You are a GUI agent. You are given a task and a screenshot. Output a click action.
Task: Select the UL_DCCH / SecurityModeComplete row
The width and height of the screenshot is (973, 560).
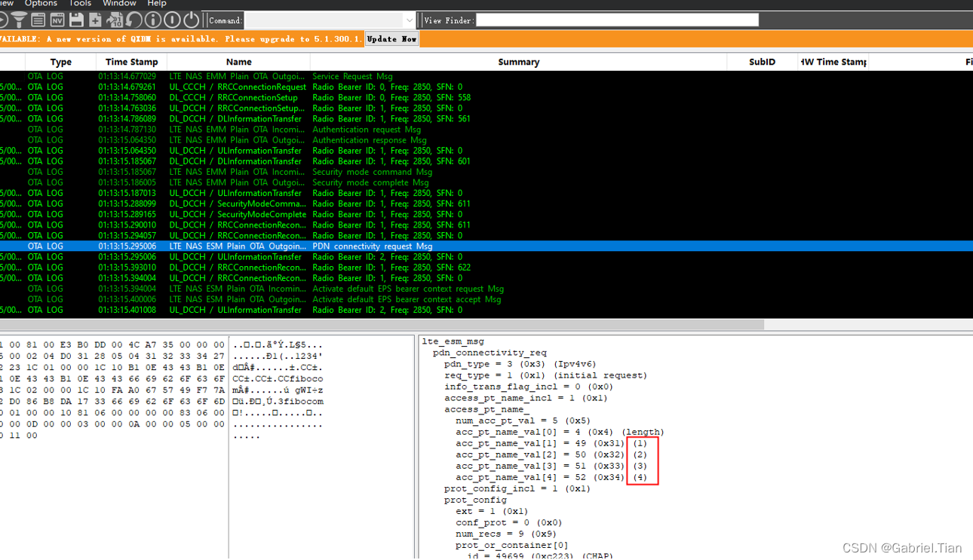487,214
